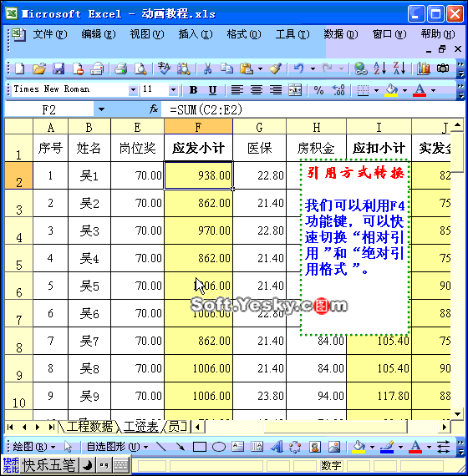Viewport: 468px width, 476px height.
Task: Open the 格式(O) menu
Action: (244, 34)
